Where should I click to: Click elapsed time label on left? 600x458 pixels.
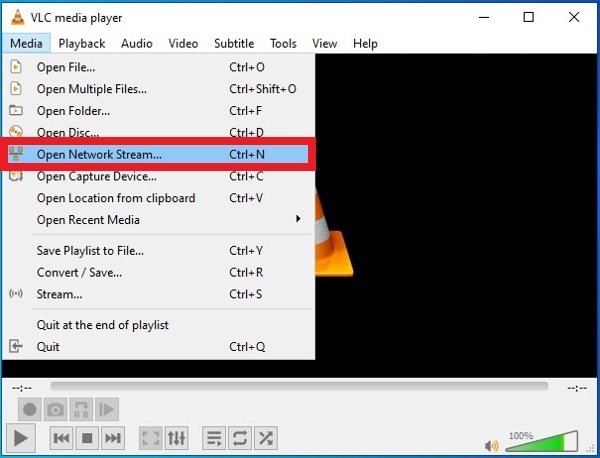[22, 388]
